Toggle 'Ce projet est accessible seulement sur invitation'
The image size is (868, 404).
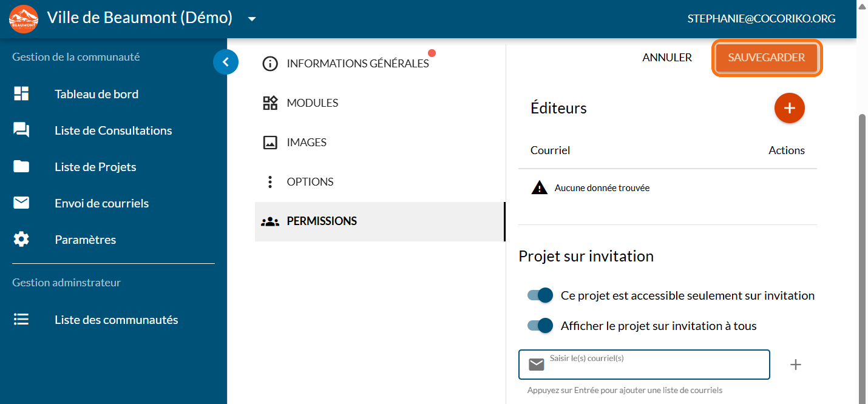(x=540, y=295)
